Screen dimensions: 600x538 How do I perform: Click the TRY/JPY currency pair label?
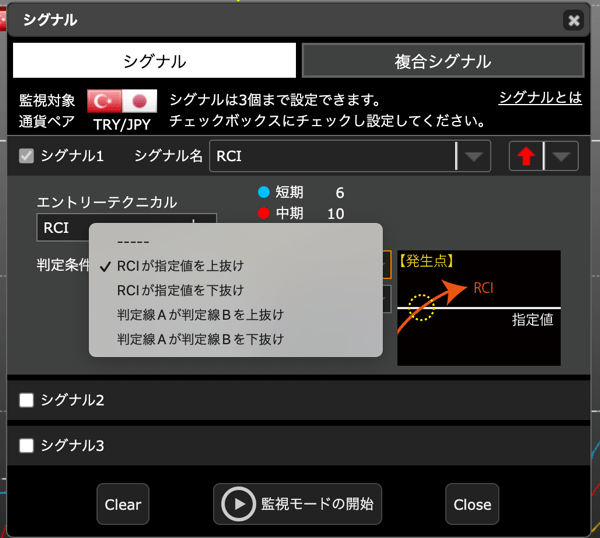point(122,125)
